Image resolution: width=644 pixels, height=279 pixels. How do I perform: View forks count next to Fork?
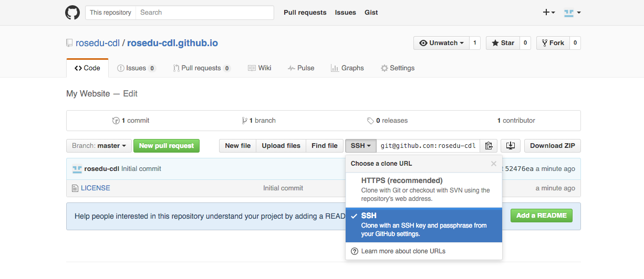coord(575,43)
